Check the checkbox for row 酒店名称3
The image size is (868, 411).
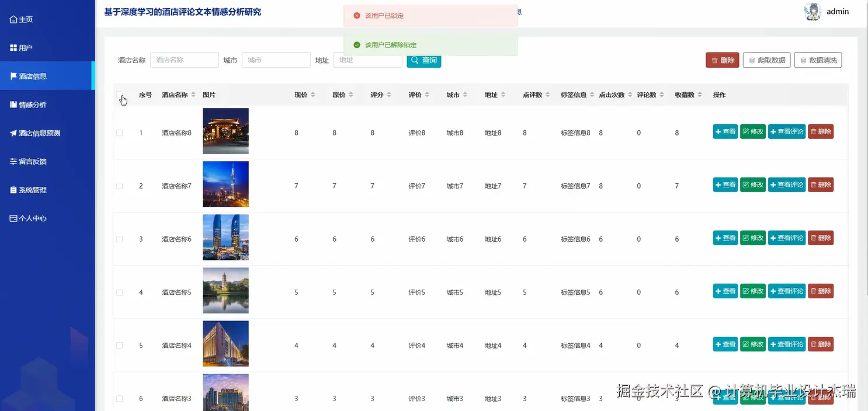pos(119,399)
